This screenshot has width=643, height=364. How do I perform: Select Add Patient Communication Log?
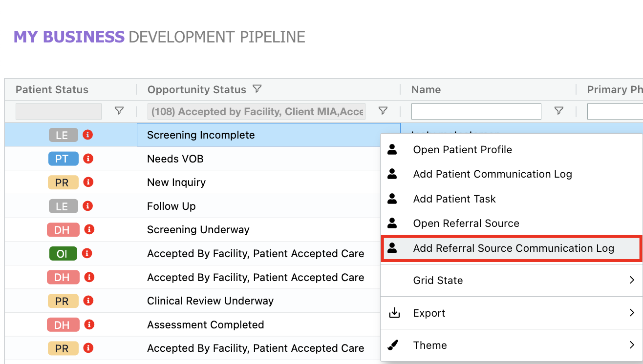click(x=493, y=174)
